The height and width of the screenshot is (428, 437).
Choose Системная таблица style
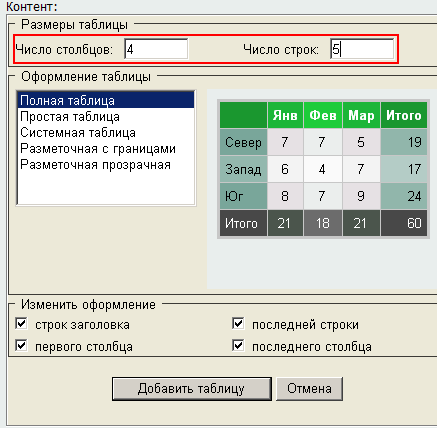[x=106, y=133]
